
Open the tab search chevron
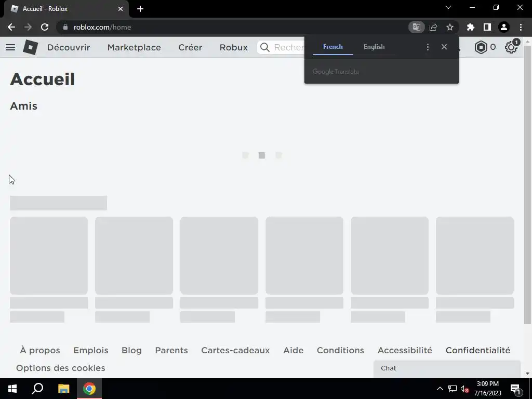[x=448, y=7]
